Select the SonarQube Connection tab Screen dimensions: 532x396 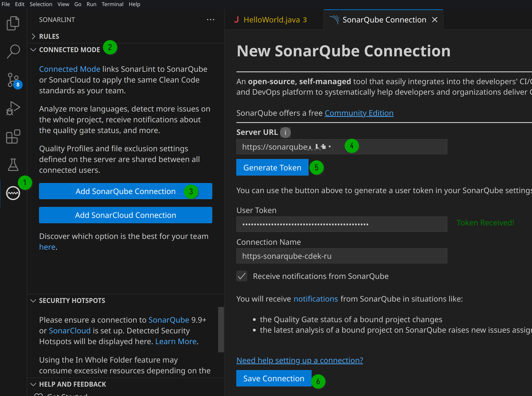point(383,20)
